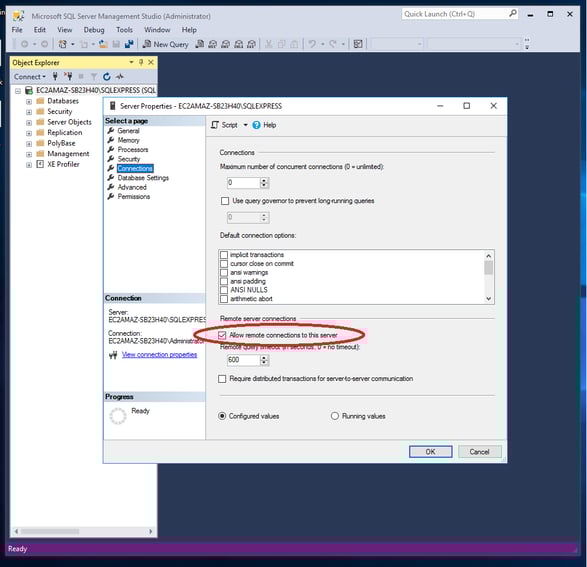This screenshot has width=587, height=567.
Task: Open View connection properties link
Action: click(x=159, y=354)
